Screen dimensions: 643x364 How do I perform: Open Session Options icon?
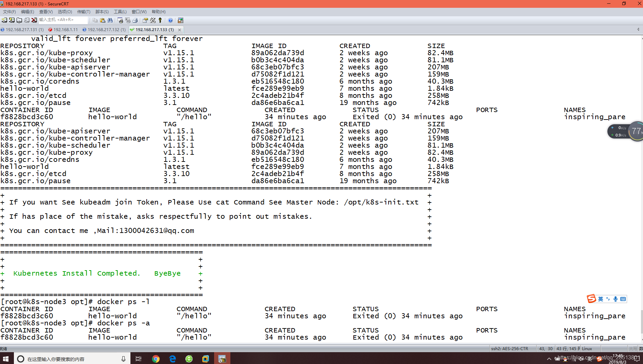[x=145, y=20]
